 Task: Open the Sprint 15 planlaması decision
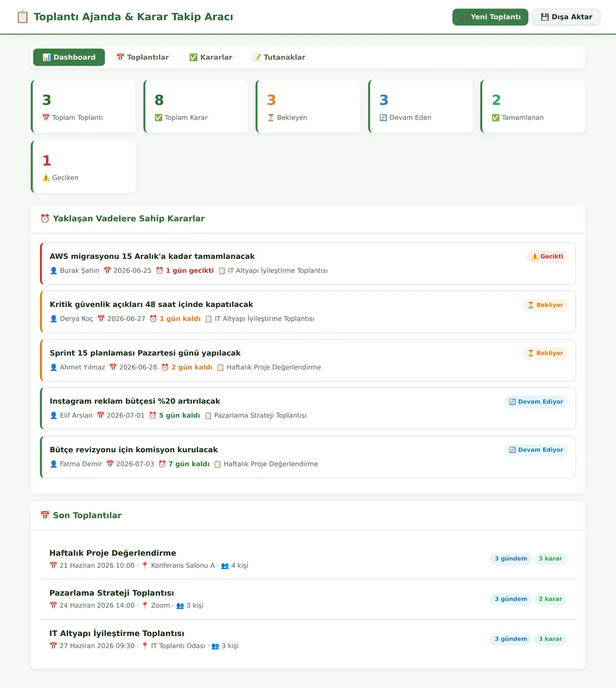(x=308, y=360)
